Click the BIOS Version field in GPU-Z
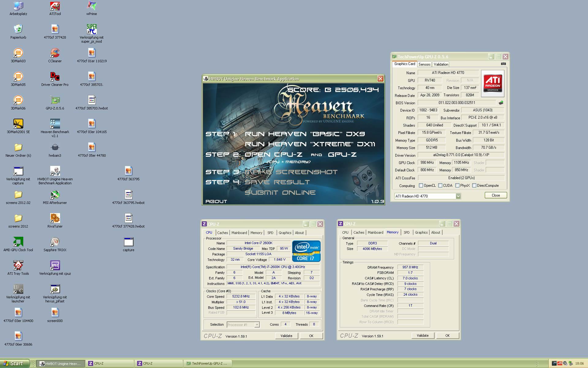588x368 pixels. pos(457,103)
